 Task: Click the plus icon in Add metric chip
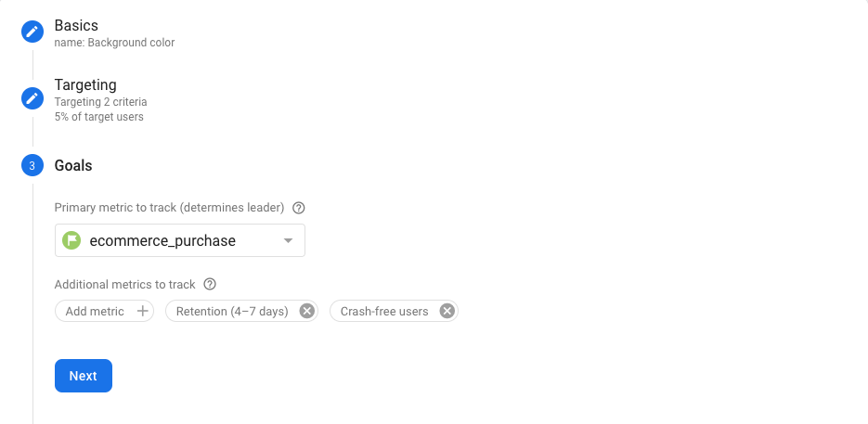[x=142, y=312]
